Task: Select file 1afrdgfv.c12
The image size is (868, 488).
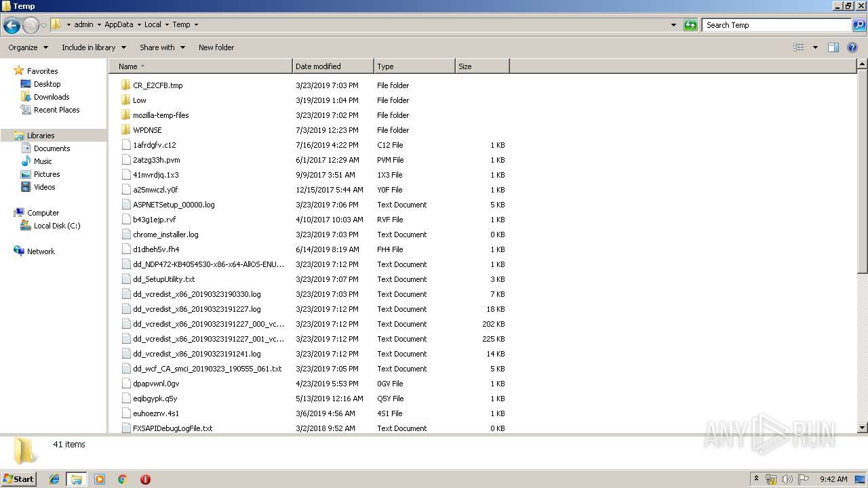Action: pos(154,145)
